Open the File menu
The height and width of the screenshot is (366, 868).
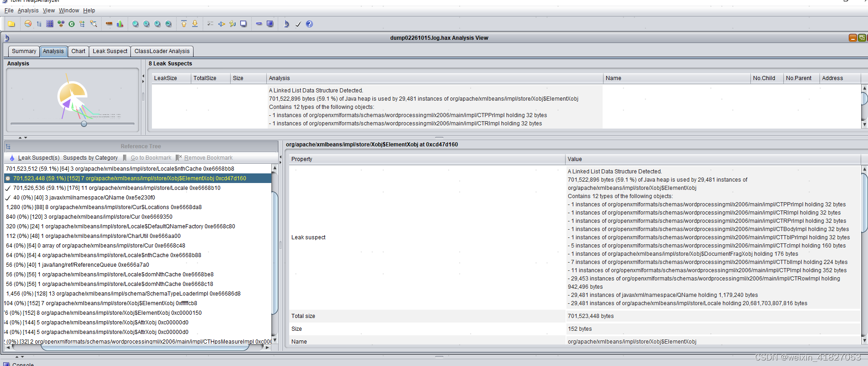click(9, 11)
